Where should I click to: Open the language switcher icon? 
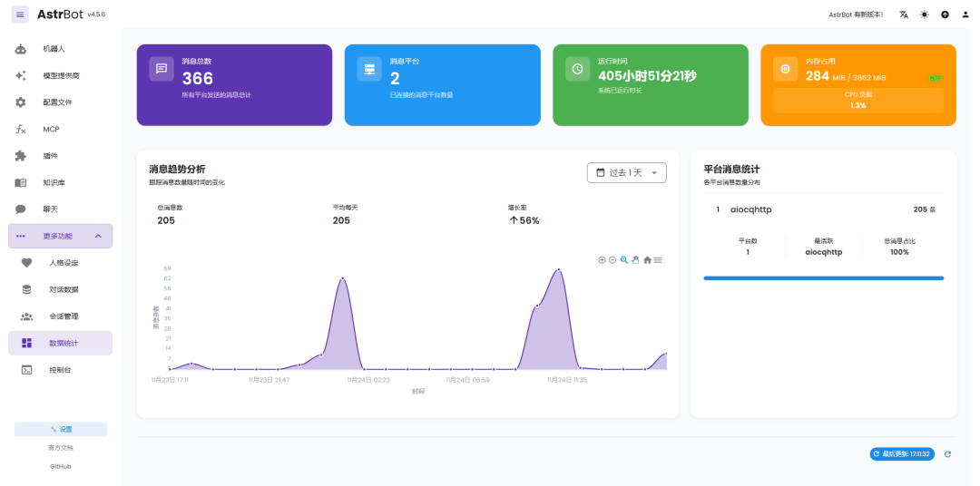click(x=904, y=15)
